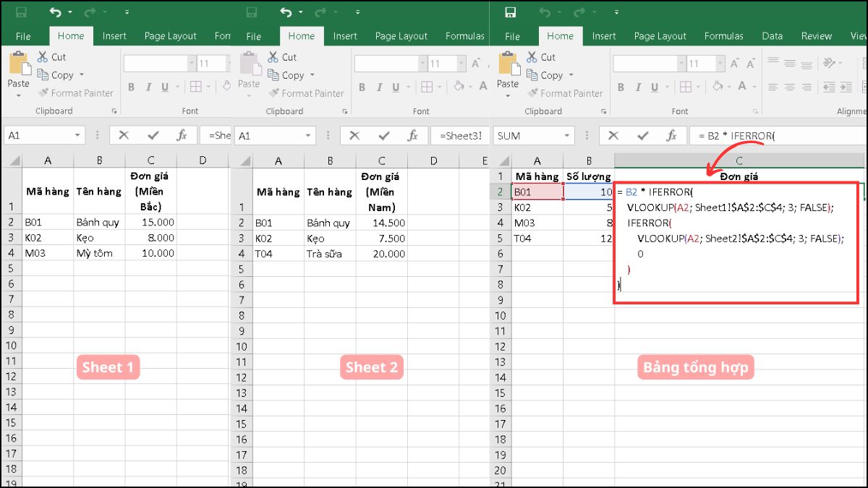
Task: Open the Insert Function (fx) dialog
Action: [671, 136]
